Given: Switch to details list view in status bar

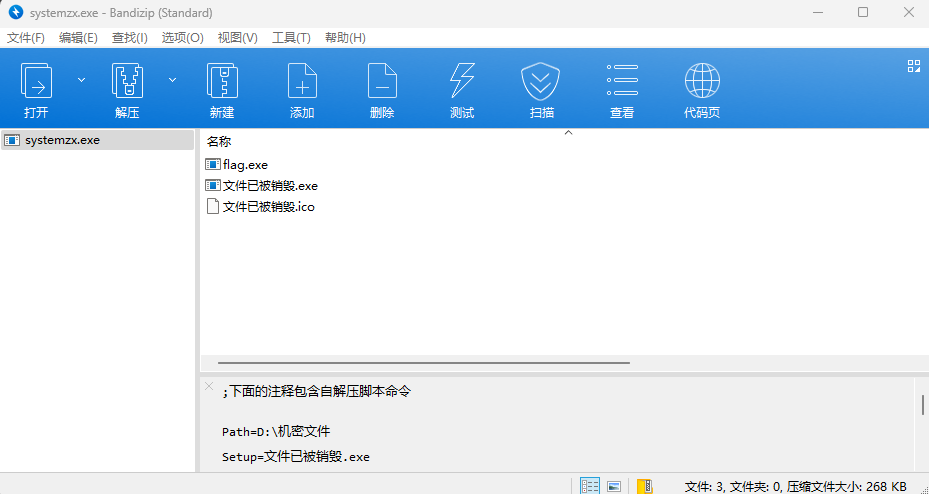Looking at the screenshot, I should 590,486.
